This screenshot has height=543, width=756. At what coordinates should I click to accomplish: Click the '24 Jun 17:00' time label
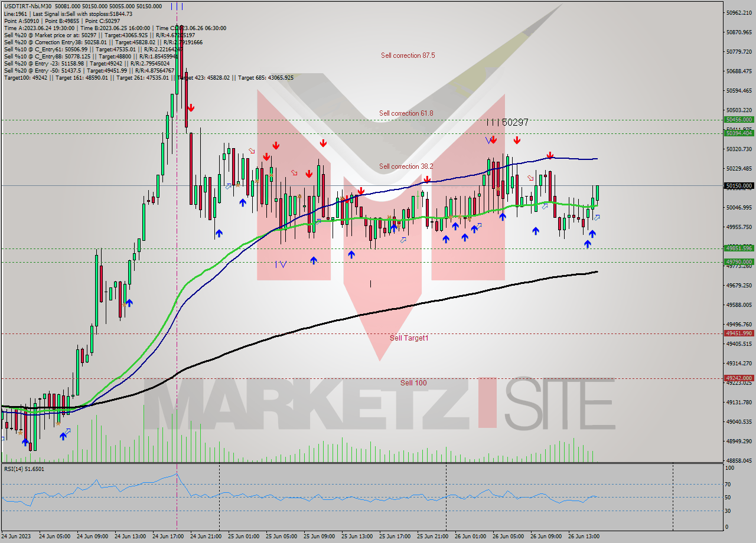(168, 537)
